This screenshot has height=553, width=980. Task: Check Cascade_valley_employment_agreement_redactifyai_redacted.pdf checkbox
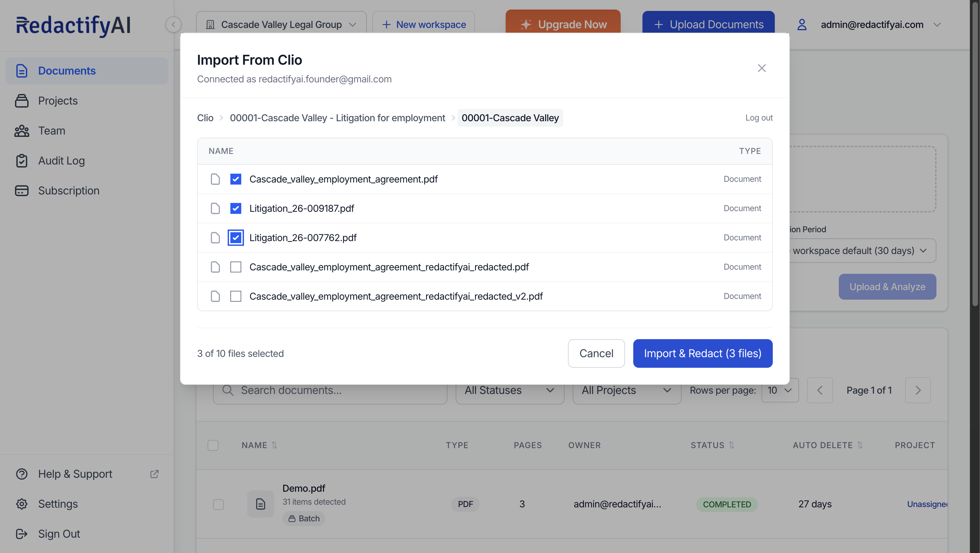(x=235, y=267)
